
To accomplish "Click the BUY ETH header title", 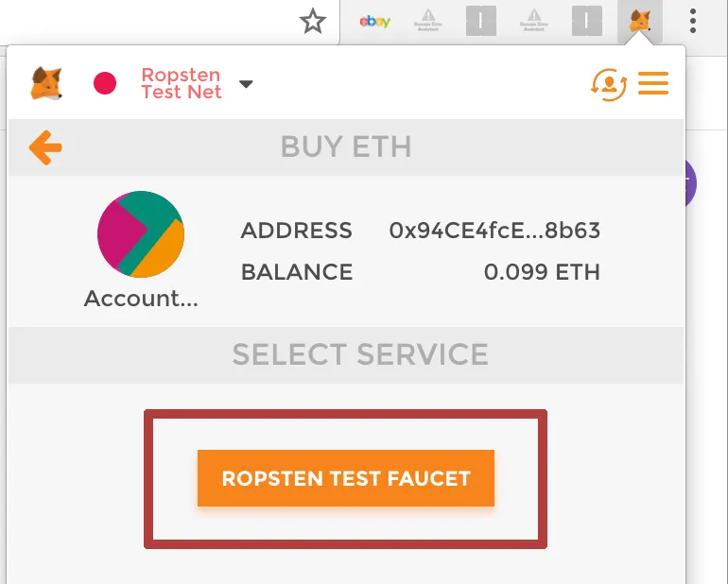I will coord(346,147).
